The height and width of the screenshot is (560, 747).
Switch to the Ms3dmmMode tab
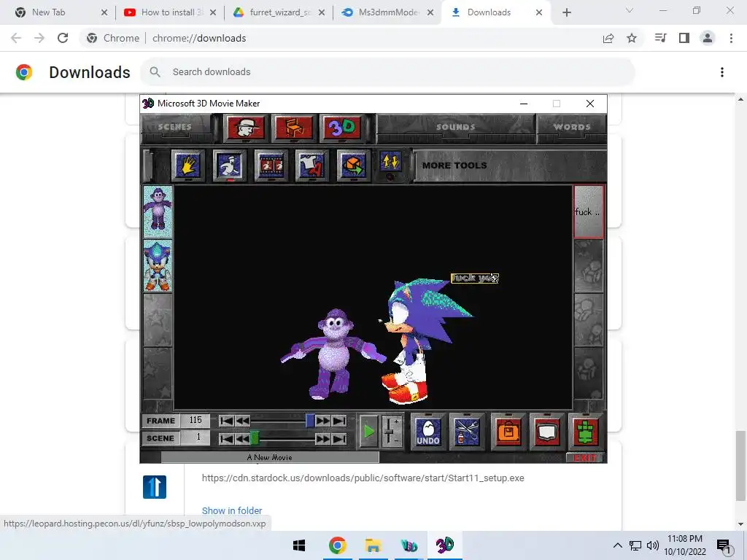pos(387,12)
